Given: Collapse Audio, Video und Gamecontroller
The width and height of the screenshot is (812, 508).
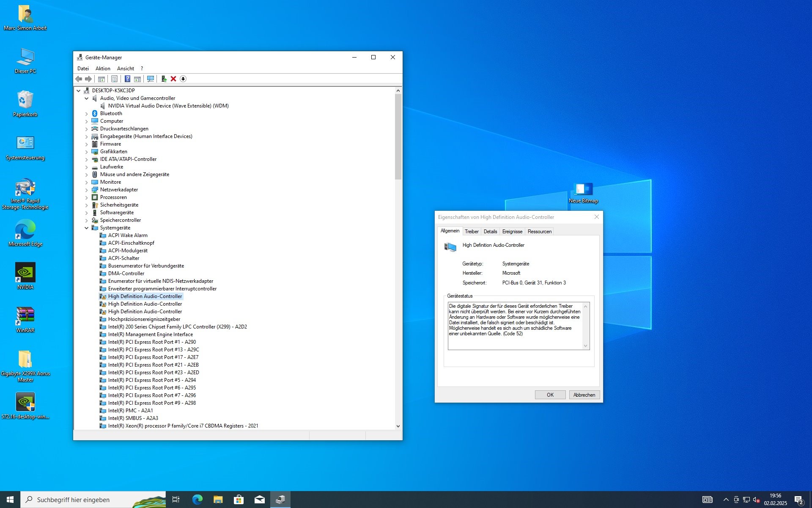Looking at the screenshot, I should 87,98.
